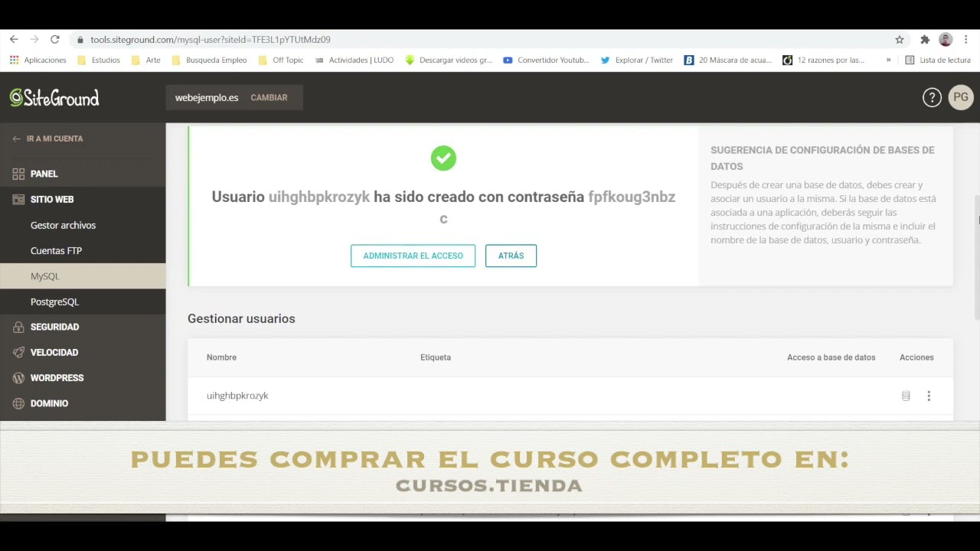Click the page vertical scrollbar
Screen dimensions: 980x551
[x=977, y=256]
